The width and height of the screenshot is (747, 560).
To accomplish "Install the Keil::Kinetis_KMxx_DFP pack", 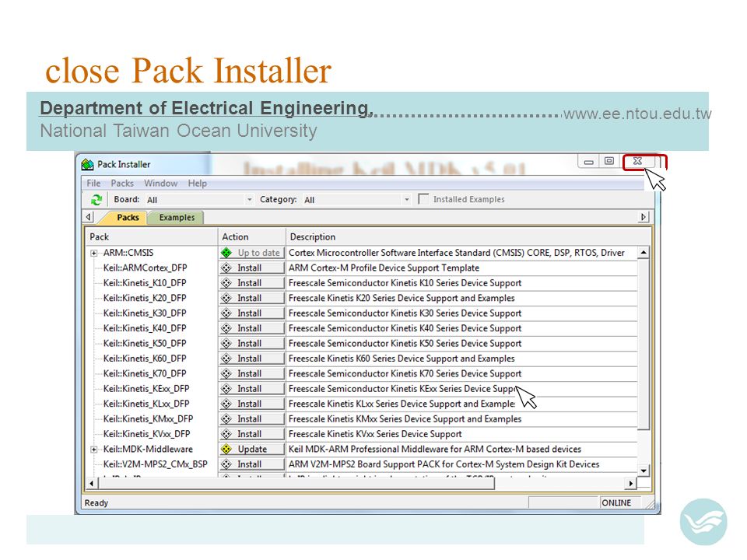I will click(x=252, y=419).
